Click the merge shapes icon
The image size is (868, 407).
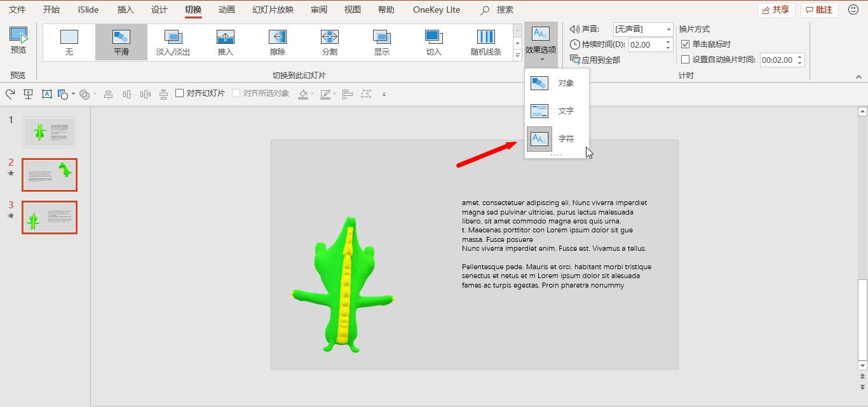(85, 94)
